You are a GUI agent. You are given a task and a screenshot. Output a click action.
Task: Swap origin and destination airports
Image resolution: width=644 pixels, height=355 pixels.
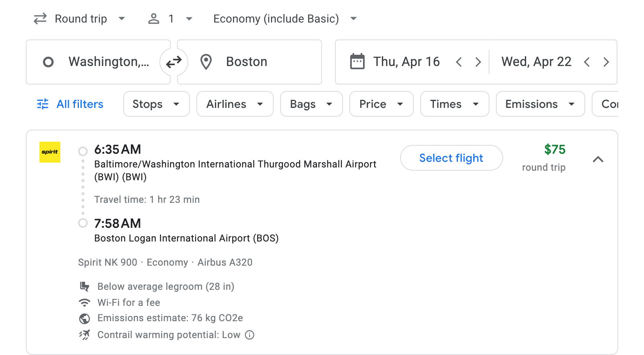pos(174,62)
